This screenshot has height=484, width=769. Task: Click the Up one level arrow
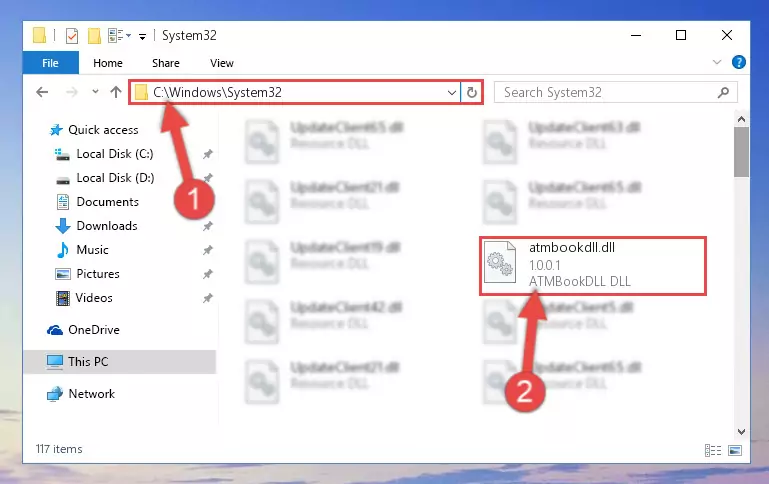point(116,92)
